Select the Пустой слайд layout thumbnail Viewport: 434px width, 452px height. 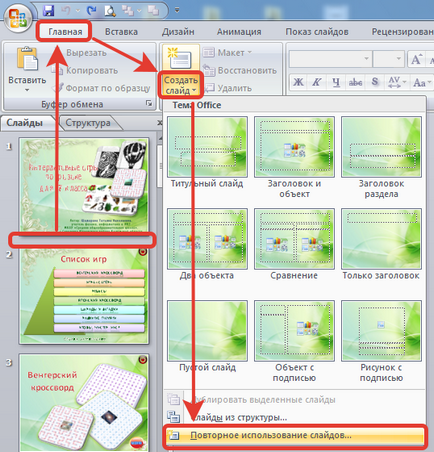coord(207,331)
